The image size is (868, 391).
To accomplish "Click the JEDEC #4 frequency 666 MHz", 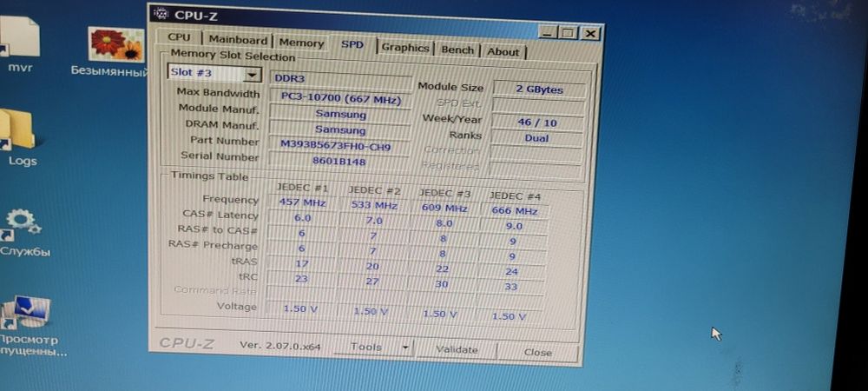I will click(514, 211).
